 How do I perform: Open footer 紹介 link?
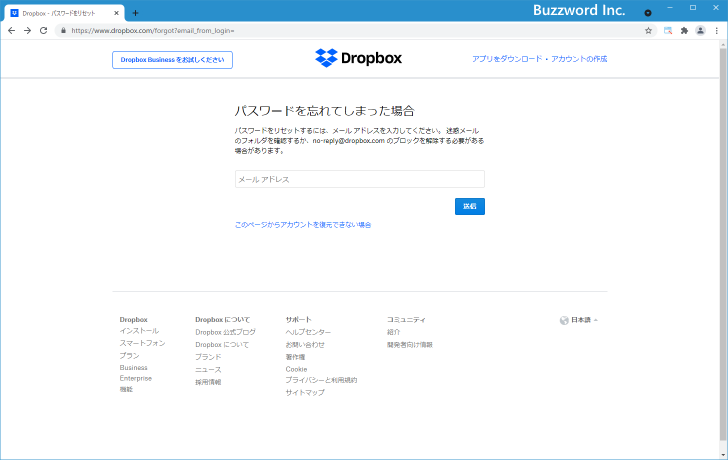tap(393, 332)
